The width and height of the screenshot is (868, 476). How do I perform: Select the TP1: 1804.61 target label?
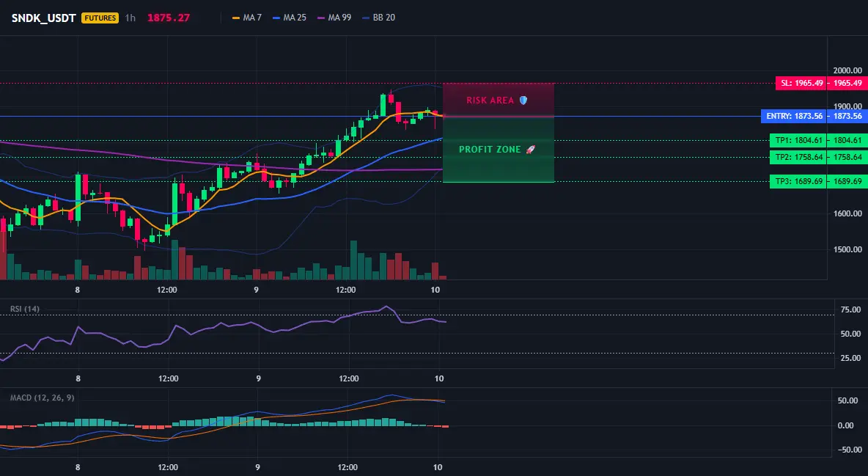click(x=798, y=140)
